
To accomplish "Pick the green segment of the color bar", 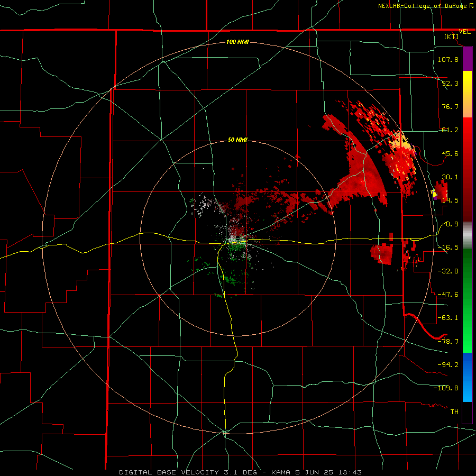I will pos(467,300).
